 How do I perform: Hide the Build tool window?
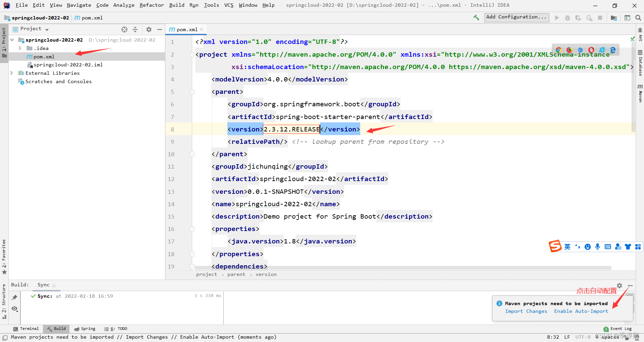[630, 286]
